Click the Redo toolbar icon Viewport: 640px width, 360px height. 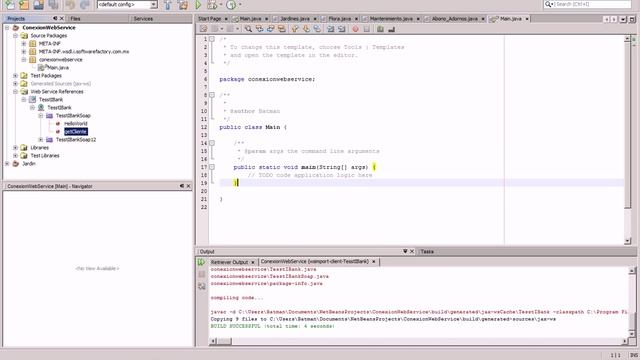tap(85, 4)
